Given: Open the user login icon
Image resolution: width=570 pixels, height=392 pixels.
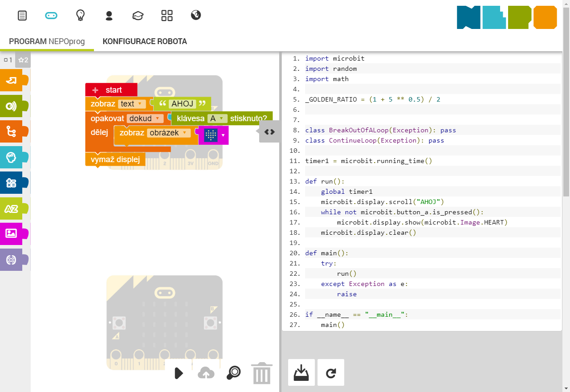Looking at the screenshot, I should 109,15.
